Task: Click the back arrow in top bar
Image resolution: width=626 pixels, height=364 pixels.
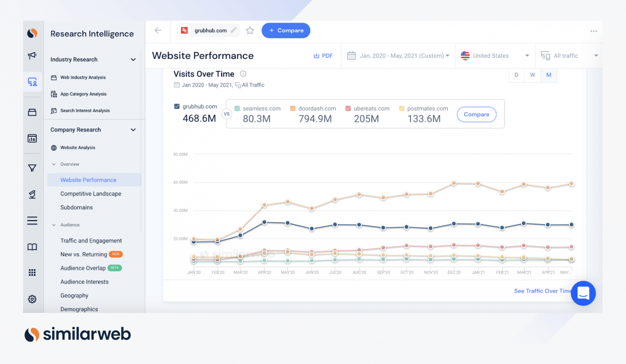Action: click(x=158, y=31)
